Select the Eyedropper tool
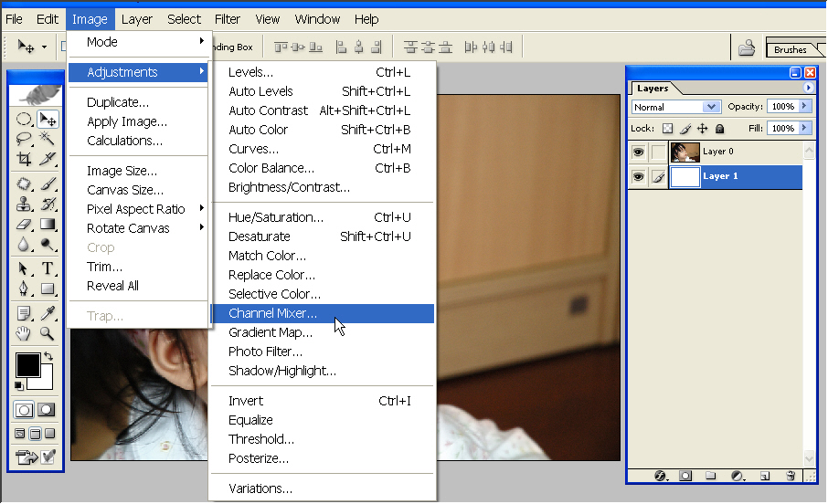The image size is (828, 504). (48, 313)
